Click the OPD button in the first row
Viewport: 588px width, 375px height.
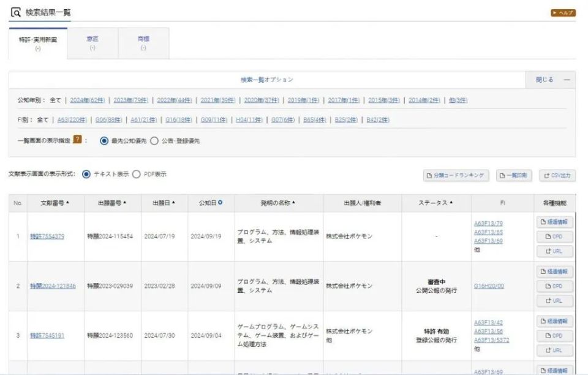coord(555,236)
